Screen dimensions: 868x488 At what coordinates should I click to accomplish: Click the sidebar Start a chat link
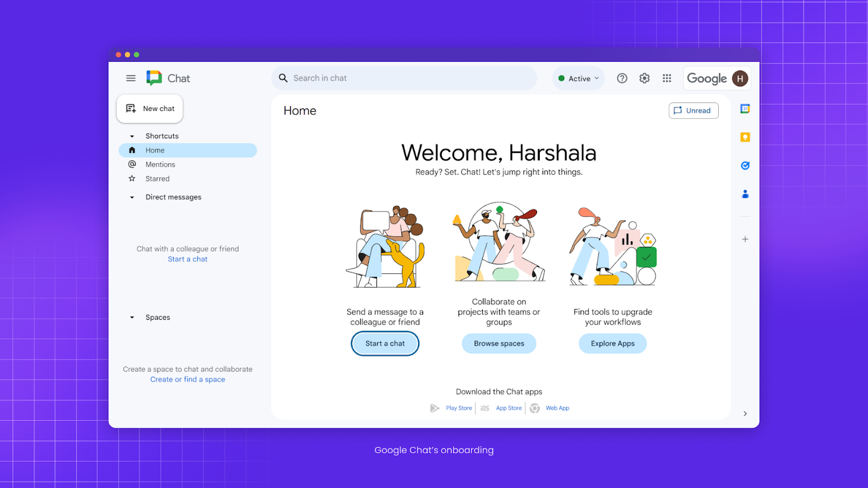coord(188,259)
